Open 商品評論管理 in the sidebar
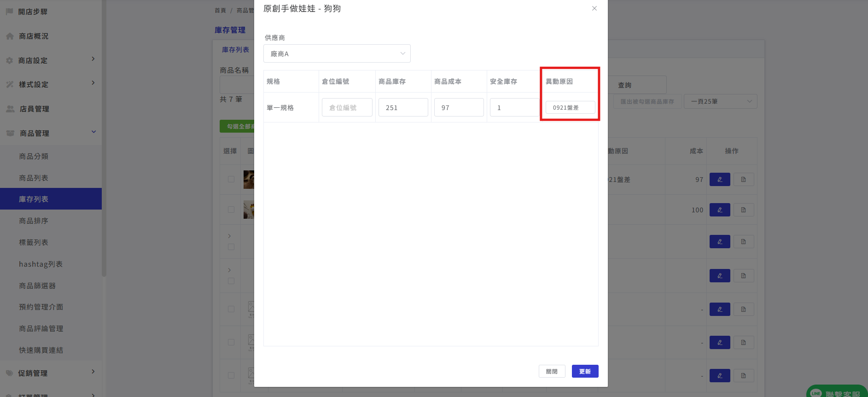 tap(41, 328)
